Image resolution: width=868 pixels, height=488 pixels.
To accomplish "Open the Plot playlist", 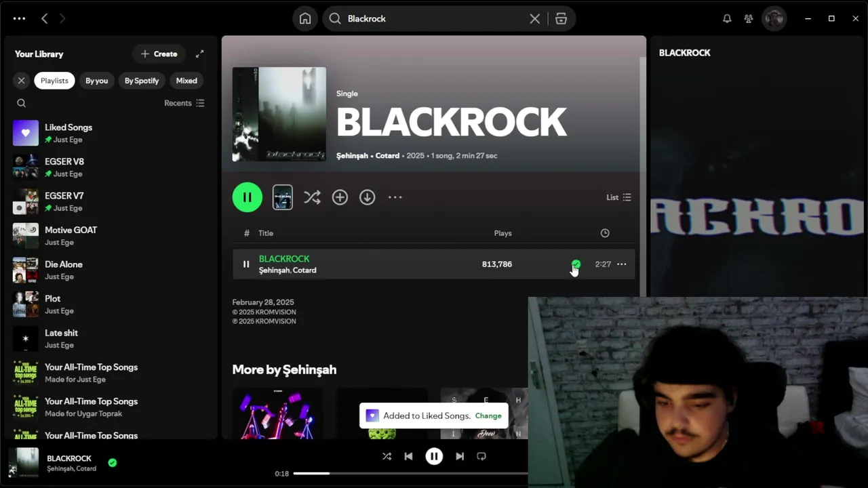I will [110, 304].
